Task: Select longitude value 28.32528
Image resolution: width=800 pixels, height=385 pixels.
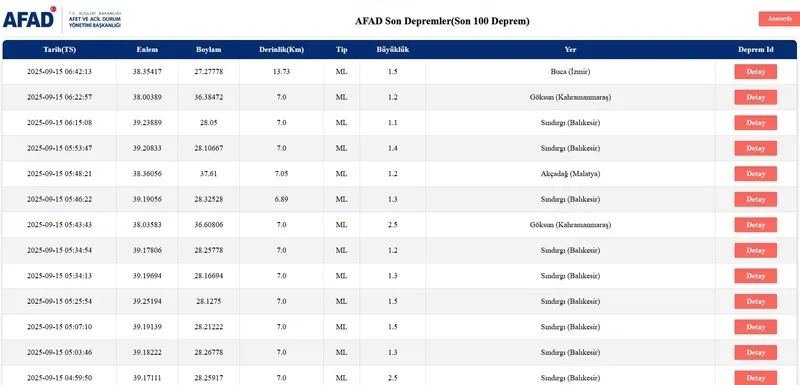Action: click(209, 199)
